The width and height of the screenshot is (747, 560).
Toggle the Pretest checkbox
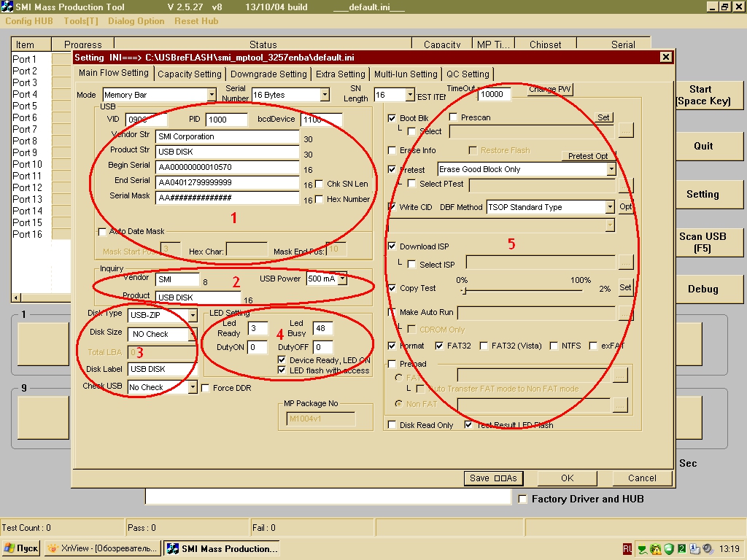pyautogui.click(x=392, y=169)
